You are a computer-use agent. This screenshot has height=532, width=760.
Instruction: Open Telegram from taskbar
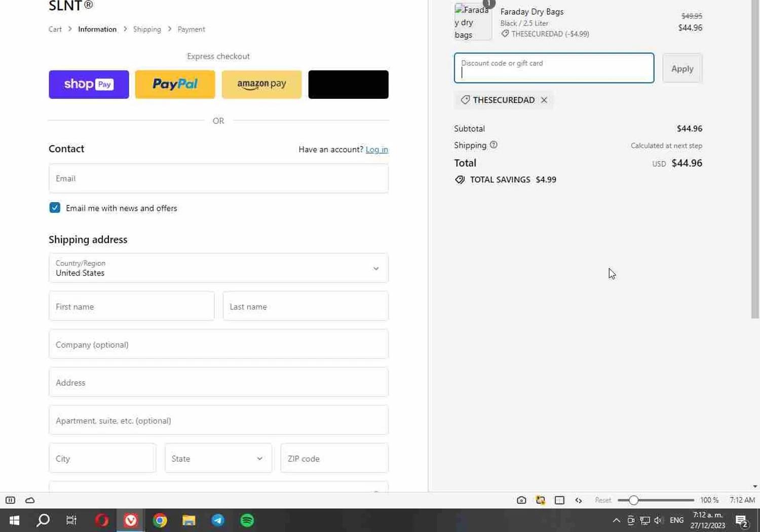click(x=218, y=520)
